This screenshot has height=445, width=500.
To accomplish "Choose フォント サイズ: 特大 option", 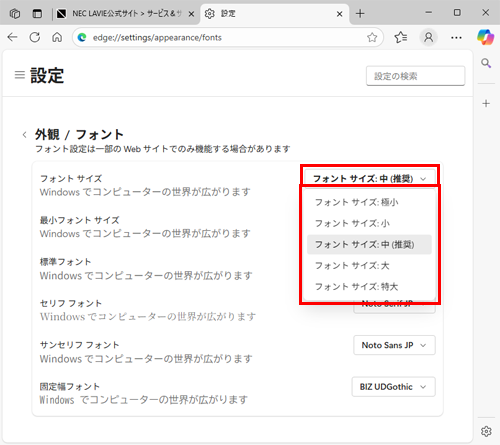I will coord(369,287).
